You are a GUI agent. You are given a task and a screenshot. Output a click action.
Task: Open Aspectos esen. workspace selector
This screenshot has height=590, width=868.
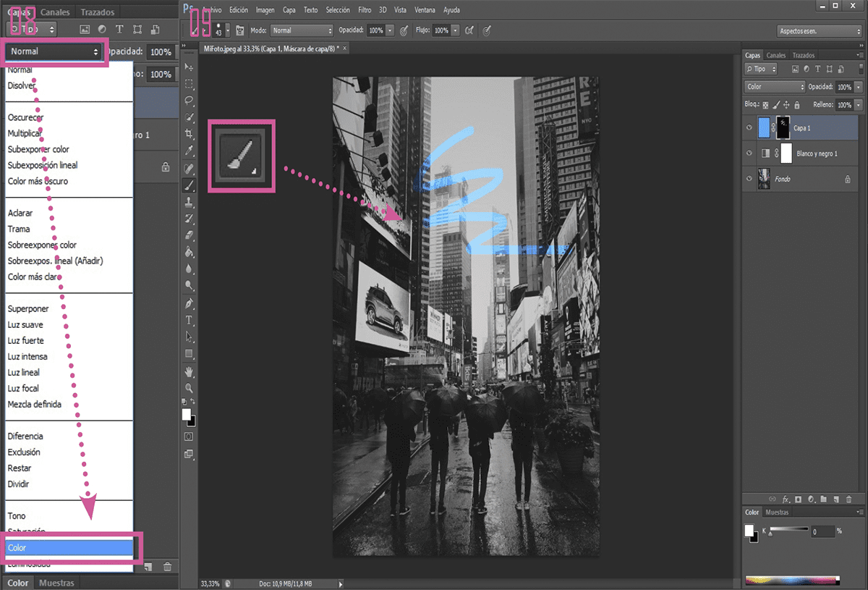coord(820,31)
